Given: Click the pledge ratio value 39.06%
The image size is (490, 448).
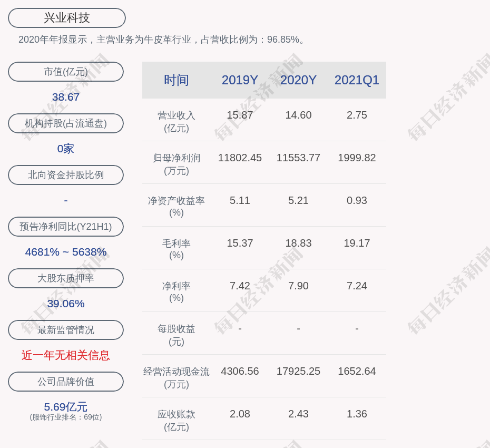Looking at the screenshot, I should pos(66,303).
